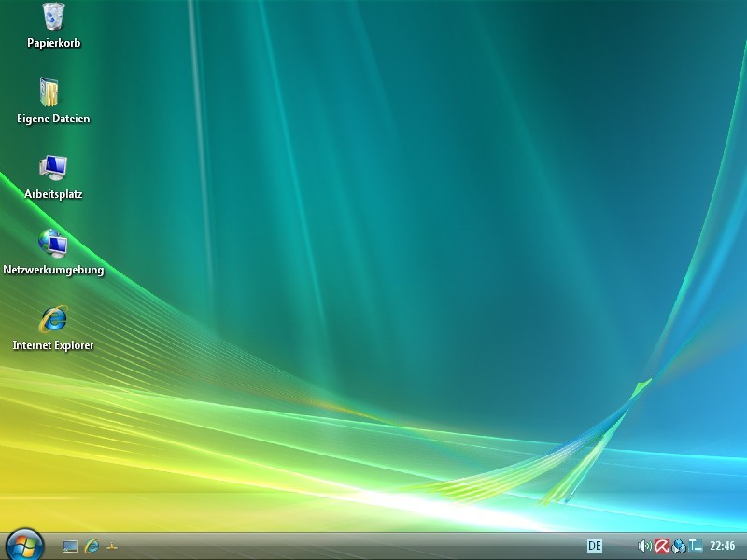Select the Papierkorb recycle bin icon
Viewport: 747px width, 560px height.
point(53,17)
